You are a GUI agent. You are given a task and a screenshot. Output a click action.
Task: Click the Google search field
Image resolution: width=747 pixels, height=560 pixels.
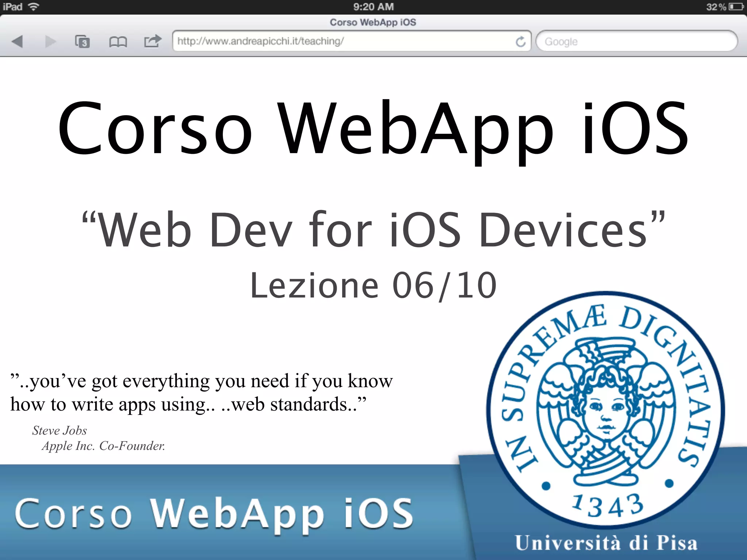636,42
